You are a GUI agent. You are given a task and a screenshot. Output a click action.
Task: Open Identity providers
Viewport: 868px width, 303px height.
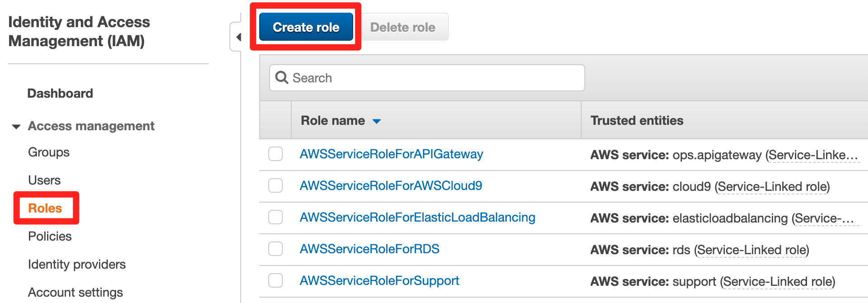77,265
